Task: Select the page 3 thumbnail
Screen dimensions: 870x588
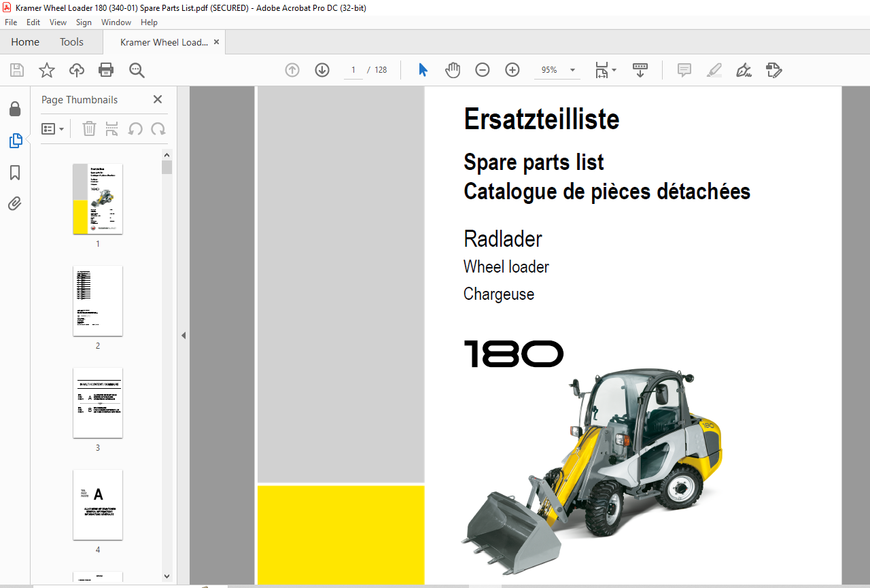Action: 98,402
